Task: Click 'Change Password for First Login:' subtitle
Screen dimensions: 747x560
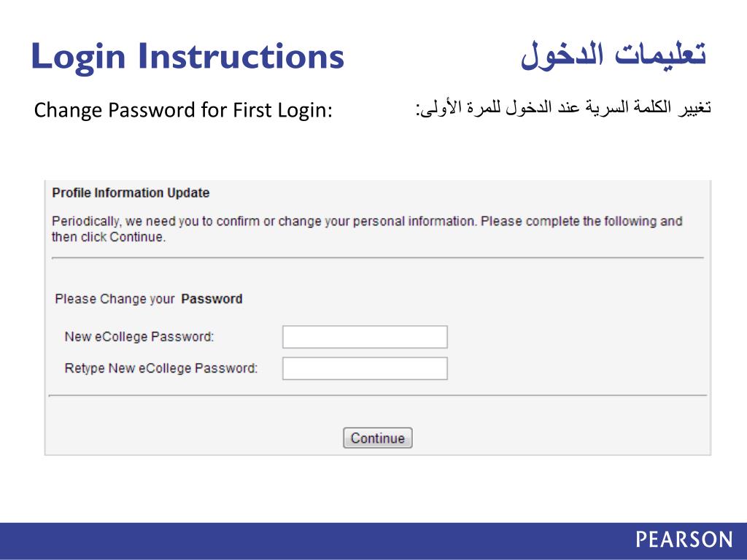Action: pos(183,111)
